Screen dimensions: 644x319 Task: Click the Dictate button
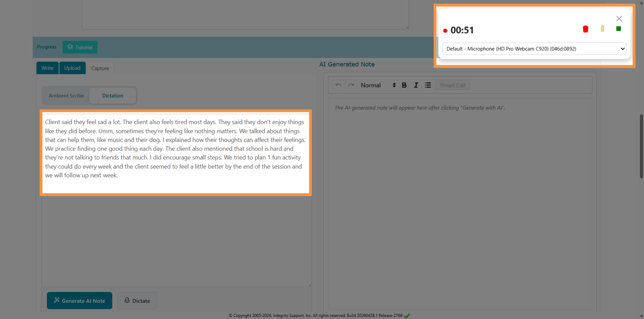(137, 300)
